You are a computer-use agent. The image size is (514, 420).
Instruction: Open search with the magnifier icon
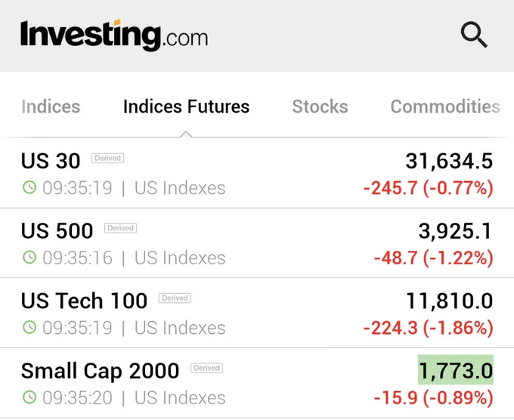(x=474, y=35)
